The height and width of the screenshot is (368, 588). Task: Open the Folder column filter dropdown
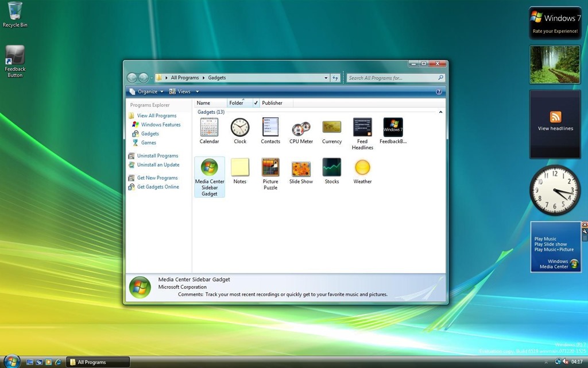pos(256,103)
